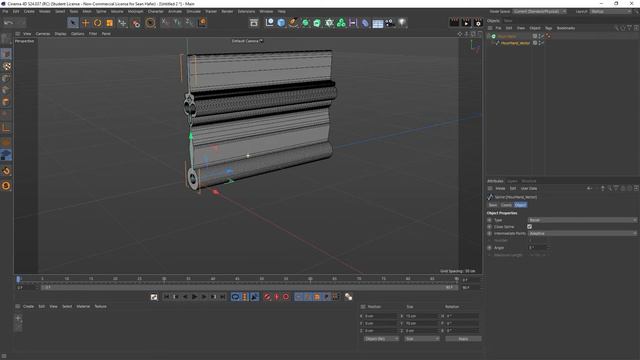
Task: Activate the Scale tool
Action: (x=109, y=23)
